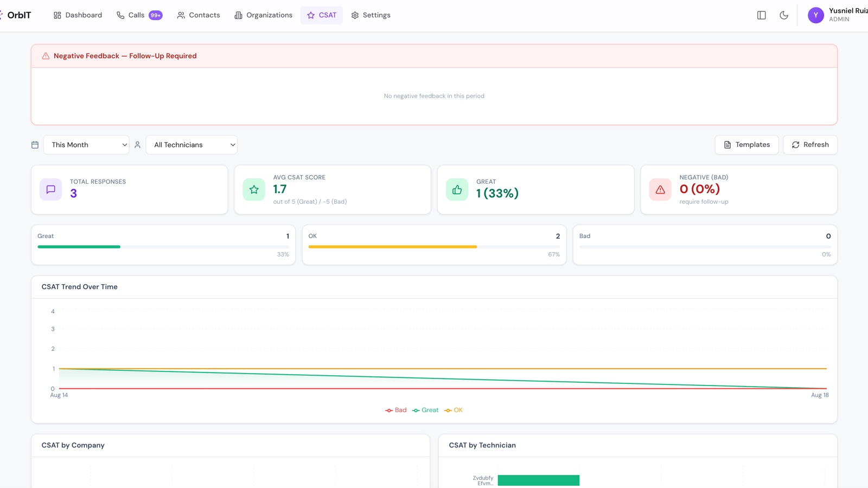Click the person icon beside All Technicians

(137, 145)
